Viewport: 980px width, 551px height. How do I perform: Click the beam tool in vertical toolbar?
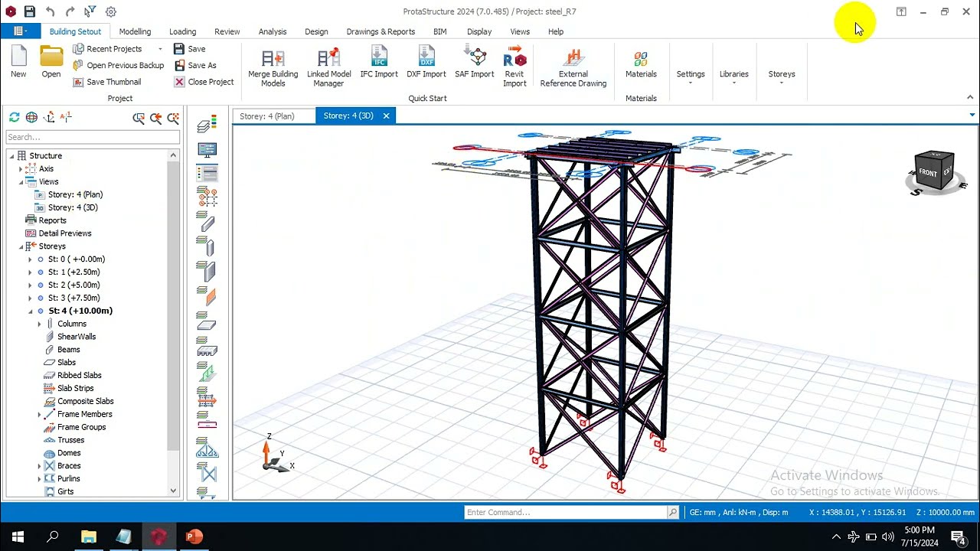coord(207,223)
